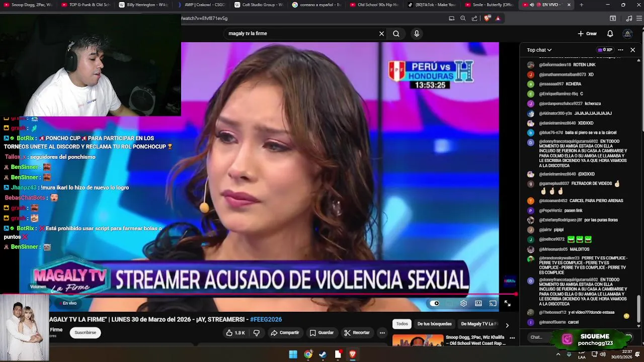
Task: Click the zoom magnifier icon in address bar
Action: pos(463,18)
